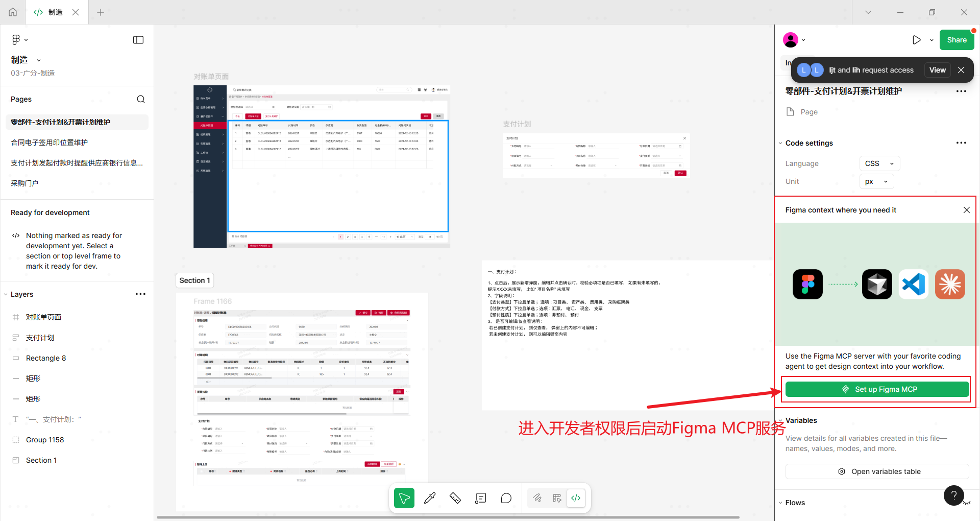Dismiss the Figma context banner with X
Screen dimensions: 980x521
click(x=966, y=210)
